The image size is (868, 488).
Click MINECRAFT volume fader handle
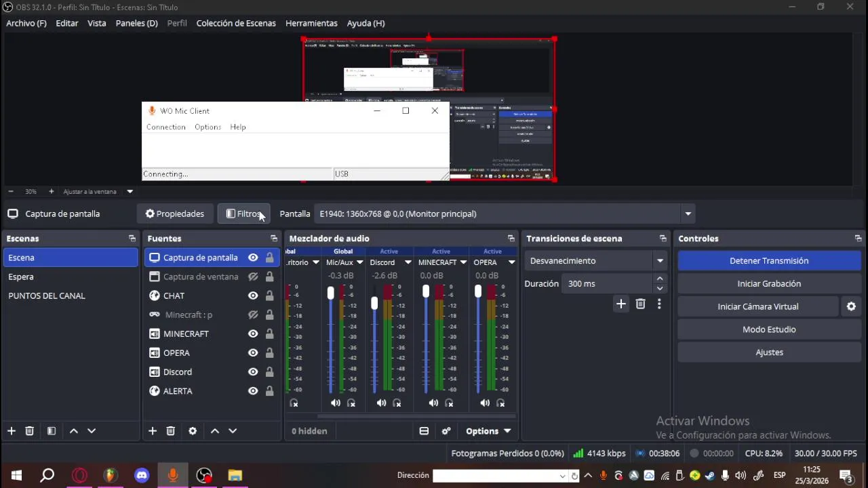(x=426, y=291)
